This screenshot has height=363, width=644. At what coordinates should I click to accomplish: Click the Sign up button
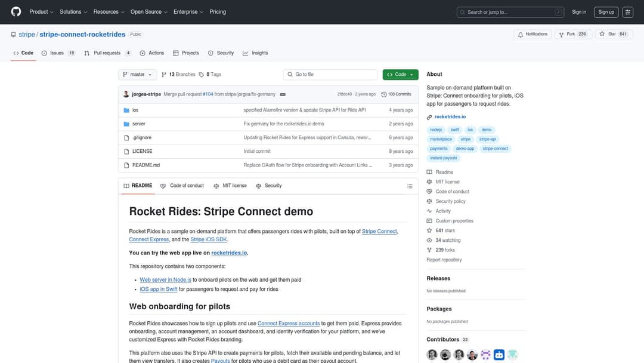[x=606, y=12]
